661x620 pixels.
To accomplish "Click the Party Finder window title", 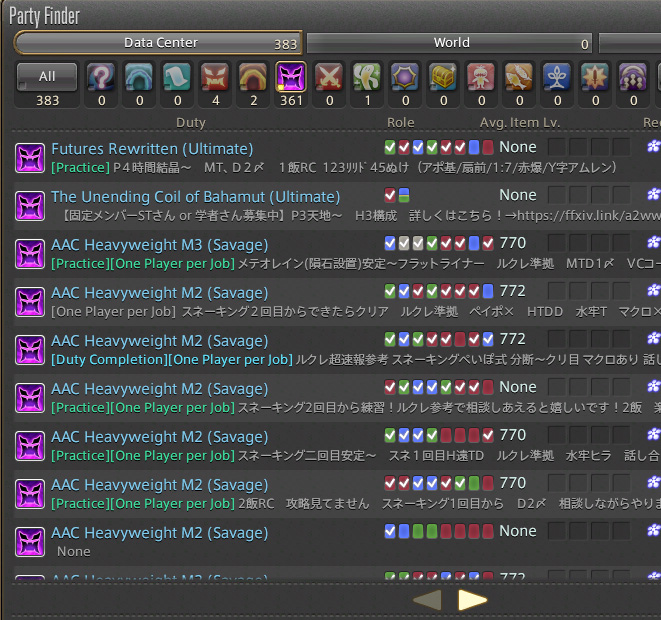I will coord(44,16).
